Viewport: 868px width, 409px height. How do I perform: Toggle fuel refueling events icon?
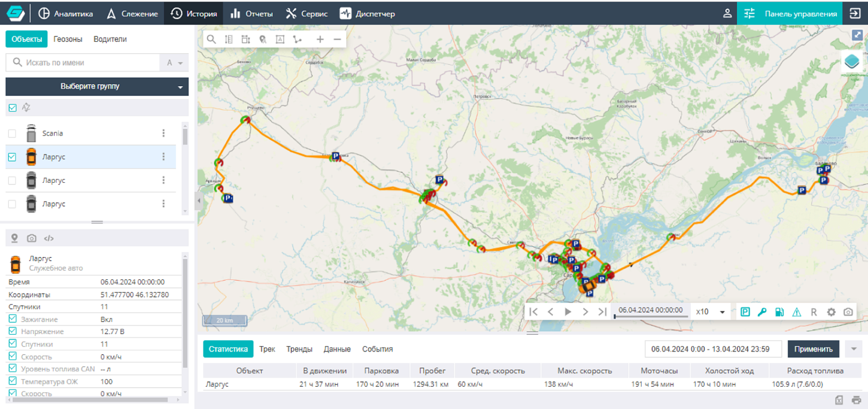tap(780, 312)
